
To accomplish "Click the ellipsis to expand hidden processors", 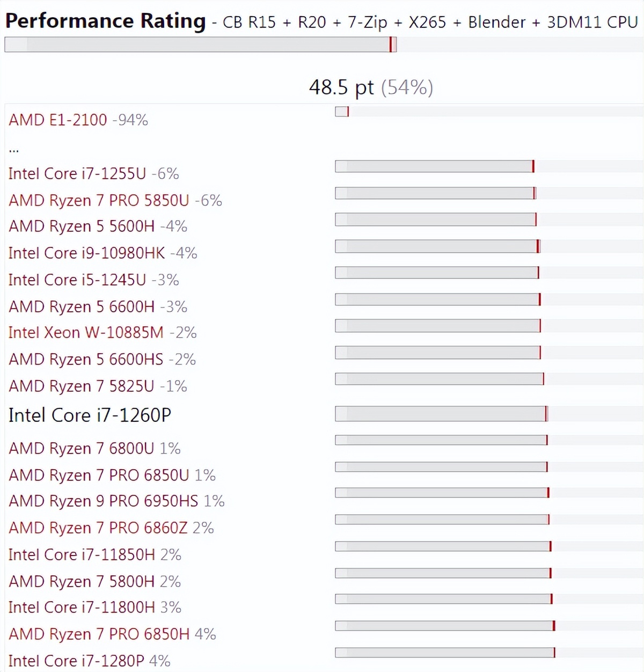I will coord(14,150).
